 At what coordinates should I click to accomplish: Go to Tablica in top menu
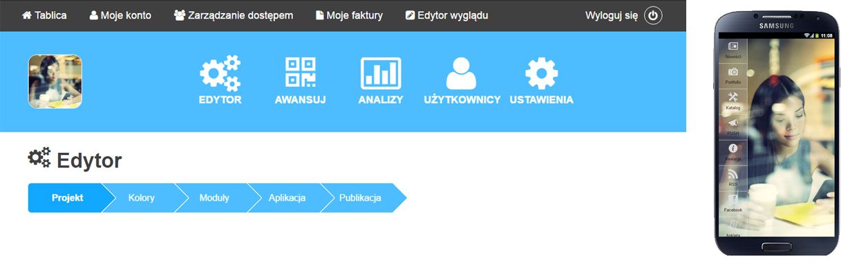click(x=44, y=15)
